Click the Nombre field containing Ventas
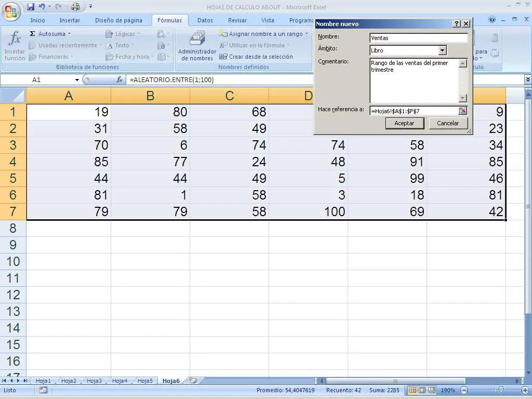 coord(419,37)
